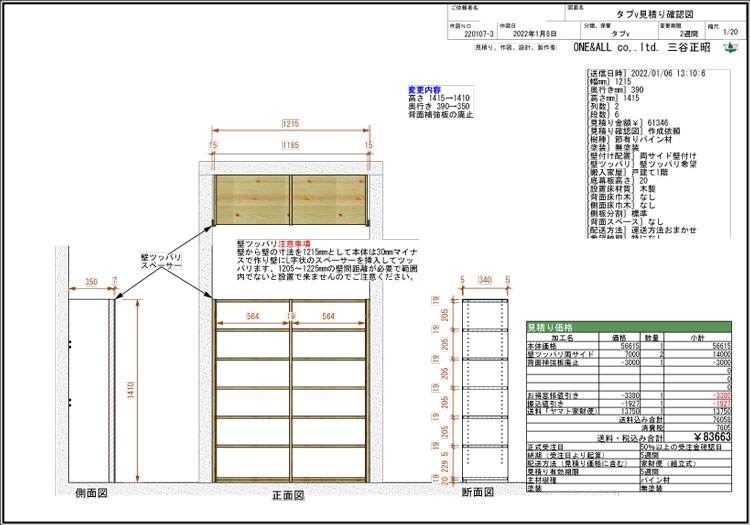Click the line '背面補強板の廃止' in change notes
Screen dimensions: 750x525
point(440,115)
